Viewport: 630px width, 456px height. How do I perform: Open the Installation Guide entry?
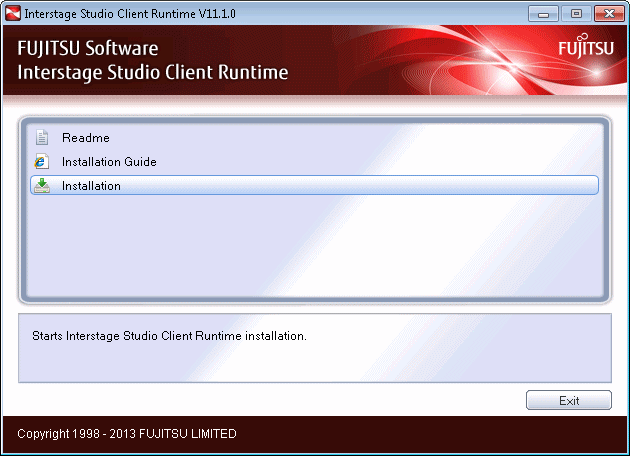[x=314, y=162]
